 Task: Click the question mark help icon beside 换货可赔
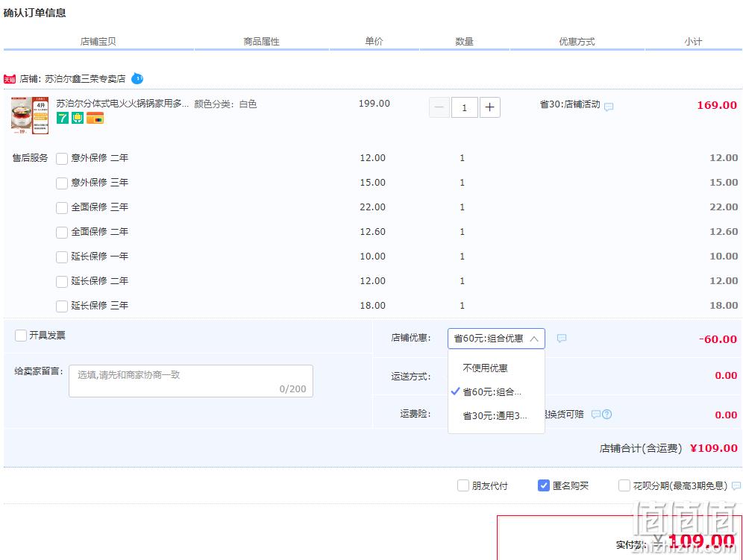tap(606, 414)
